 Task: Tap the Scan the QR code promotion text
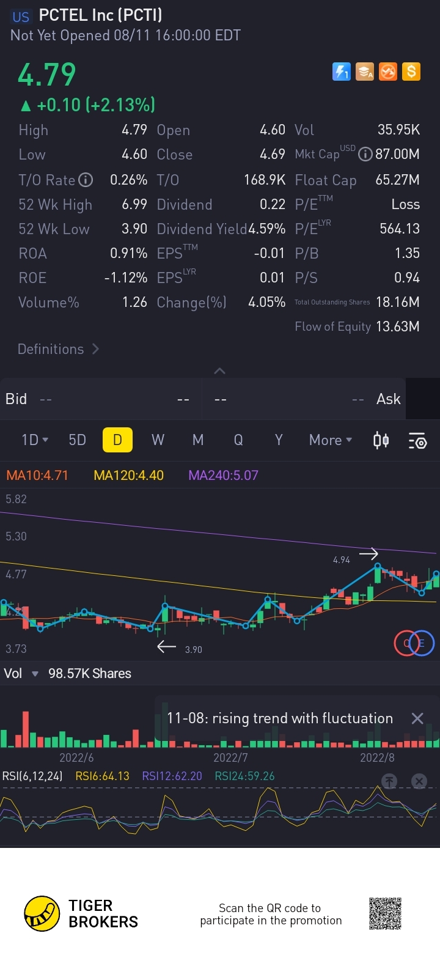[271, 914]
